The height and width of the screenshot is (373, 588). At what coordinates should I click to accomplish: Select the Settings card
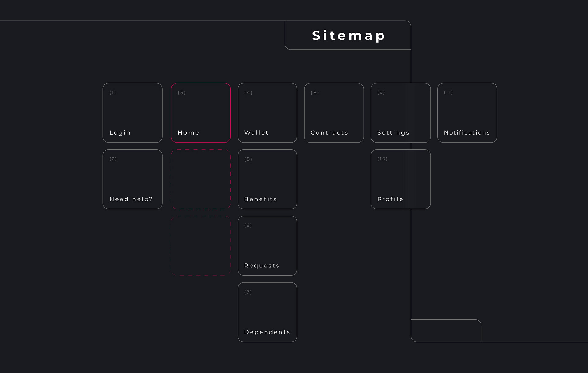(400, 113)
